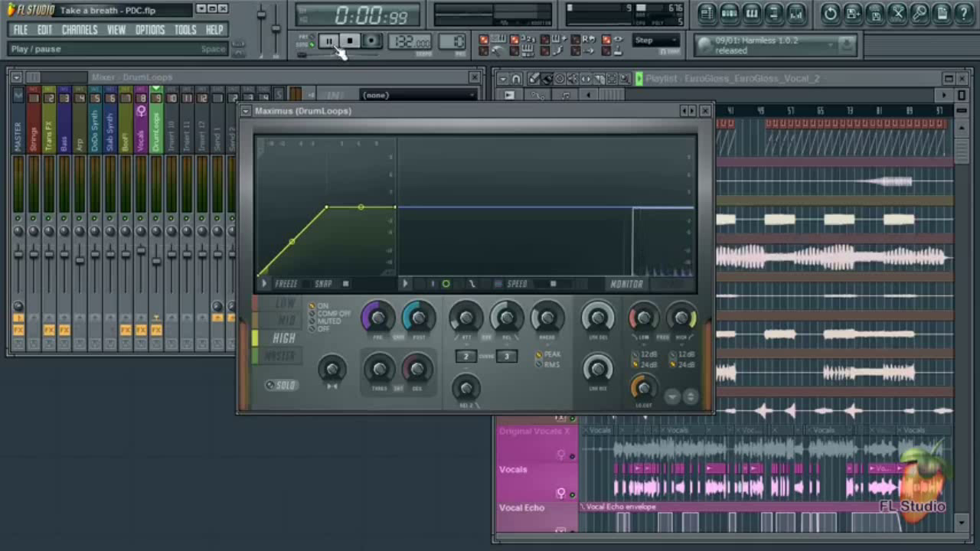The image size is (980, 551).
Task: Click the magnifier/one-click audio icon
Action: 920,13
